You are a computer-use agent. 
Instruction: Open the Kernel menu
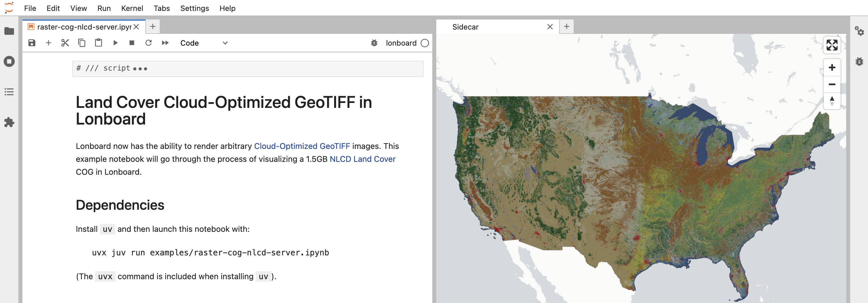[132, 8]
